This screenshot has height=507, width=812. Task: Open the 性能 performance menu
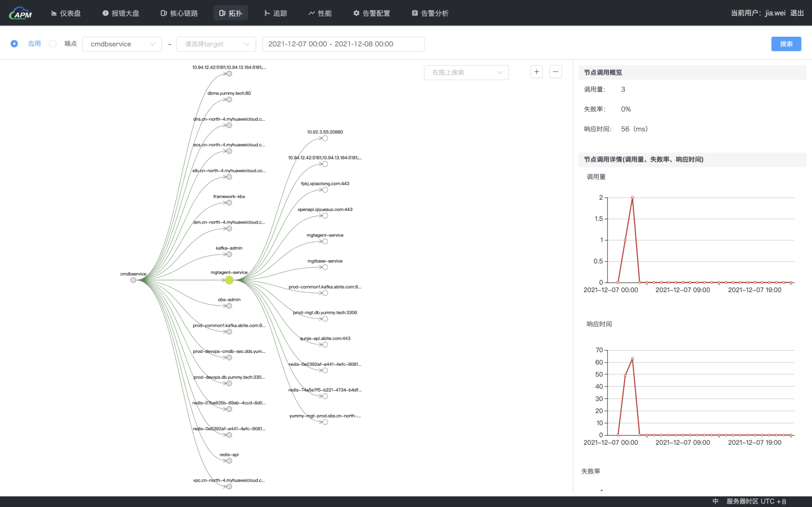click(x=320, y=13)
